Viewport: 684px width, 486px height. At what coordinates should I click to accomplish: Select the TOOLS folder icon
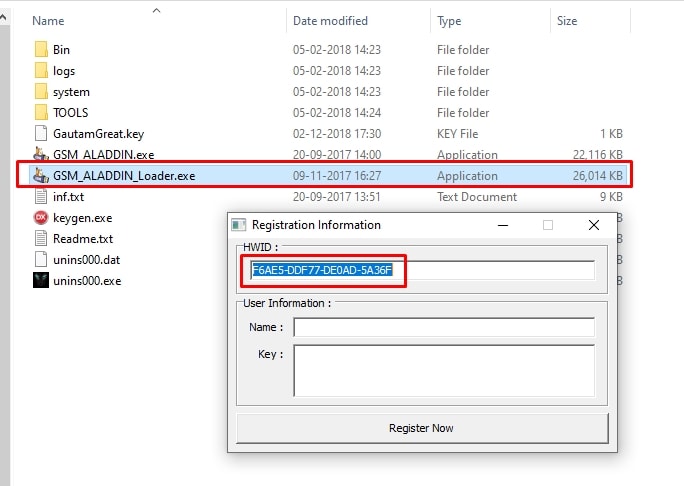pos(41,112)
